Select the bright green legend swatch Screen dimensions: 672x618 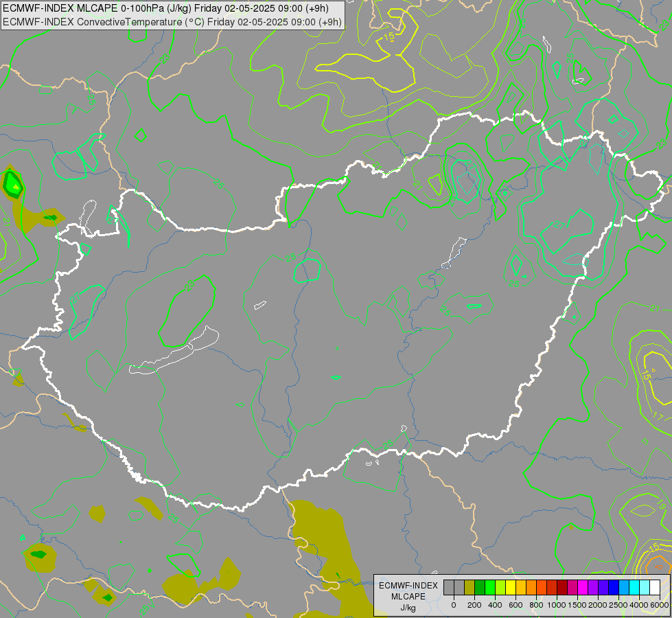point(490,588)
